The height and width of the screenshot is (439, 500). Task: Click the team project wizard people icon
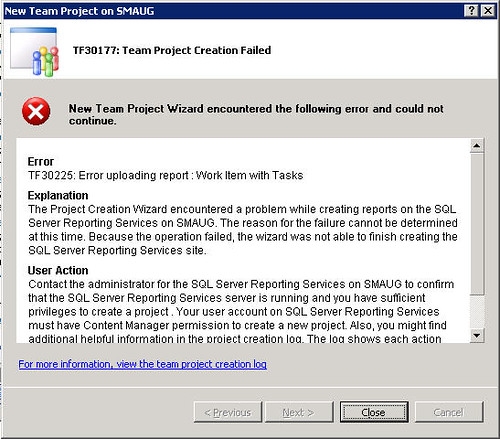[x=34, y=52]
